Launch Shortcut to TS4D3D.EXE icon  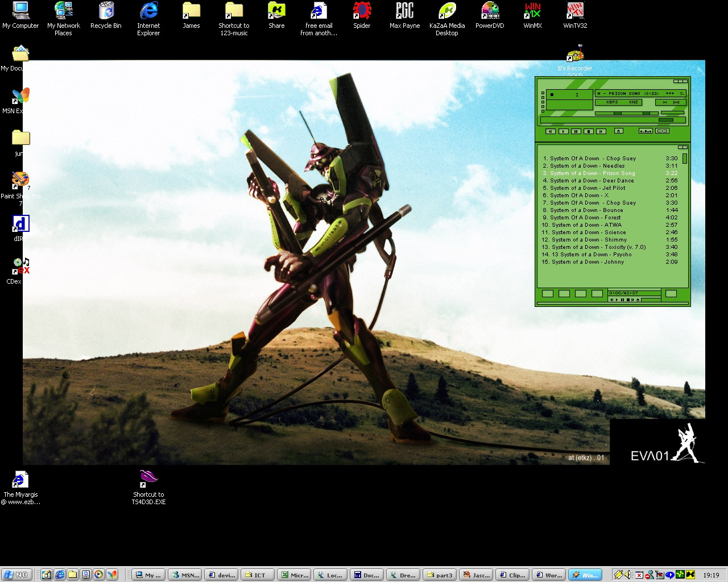(x=148, y=488)
